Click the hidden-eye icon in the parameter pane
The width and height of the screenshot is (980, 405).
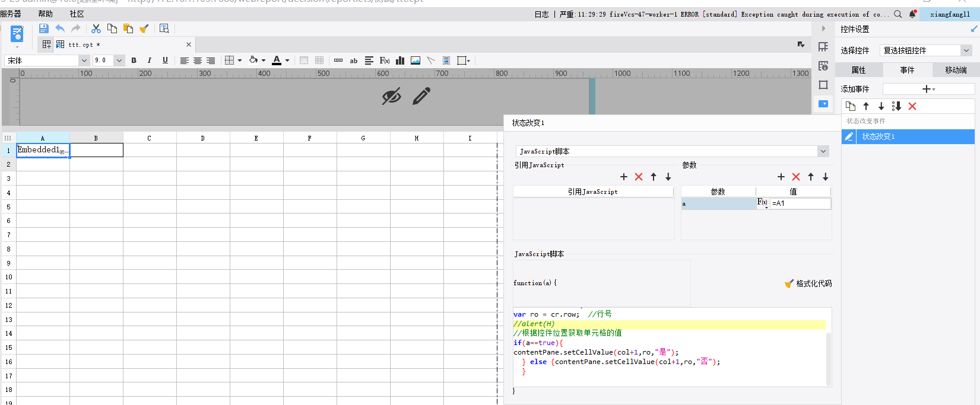tap(392, 96)
